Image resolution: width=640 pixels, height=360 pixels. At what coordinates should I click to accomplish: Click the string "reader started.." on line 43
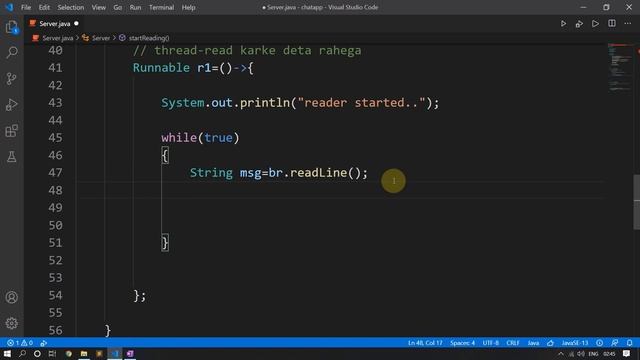361,103
